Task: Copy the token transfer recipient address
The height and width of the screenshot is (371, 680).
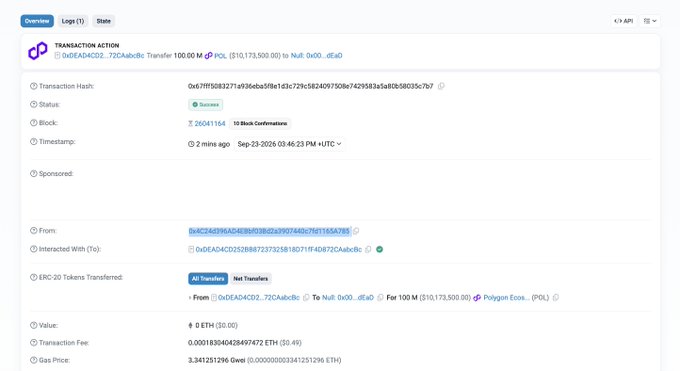Action: pos(380,298)
